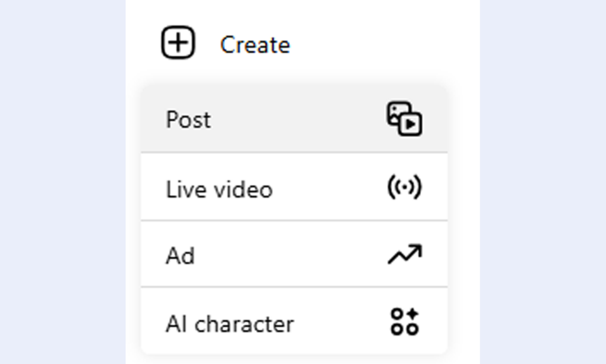Select Post from the Create menu
Image resolution: width=606 pixels, height=364 pixels.
[294, 120]
